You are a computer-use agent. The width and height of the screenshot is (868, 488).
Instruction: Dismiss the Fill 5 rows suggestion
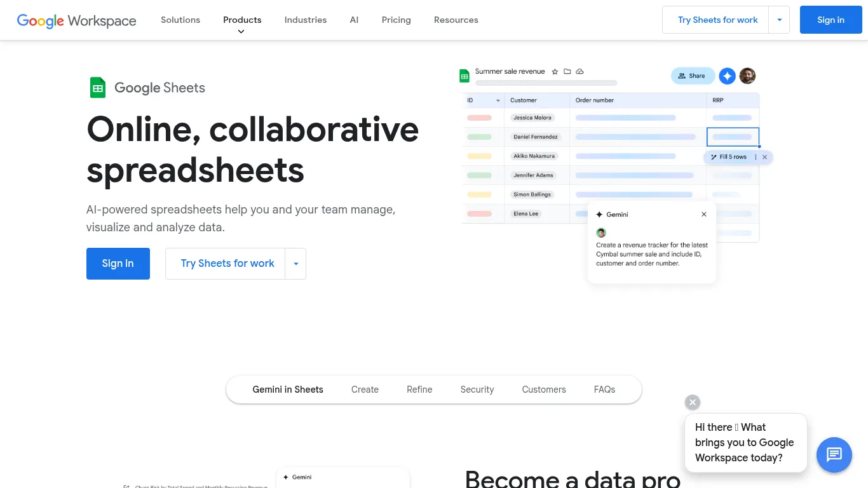765,157
